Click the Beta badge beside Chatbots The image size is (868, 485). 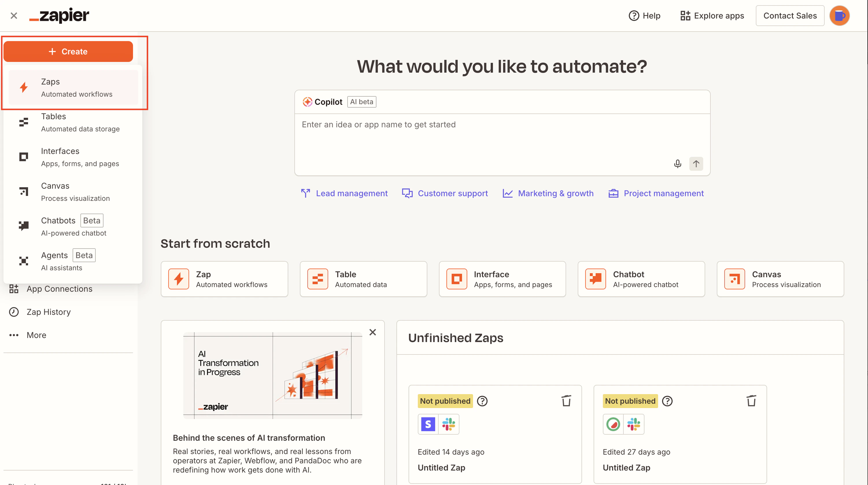tap(92, 221)
